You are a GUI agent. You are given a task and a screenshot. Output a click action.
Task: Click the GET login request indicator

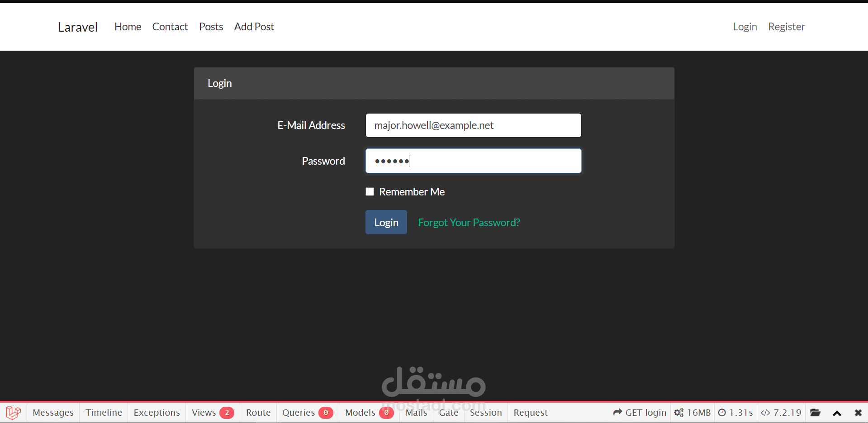(640, 413)
